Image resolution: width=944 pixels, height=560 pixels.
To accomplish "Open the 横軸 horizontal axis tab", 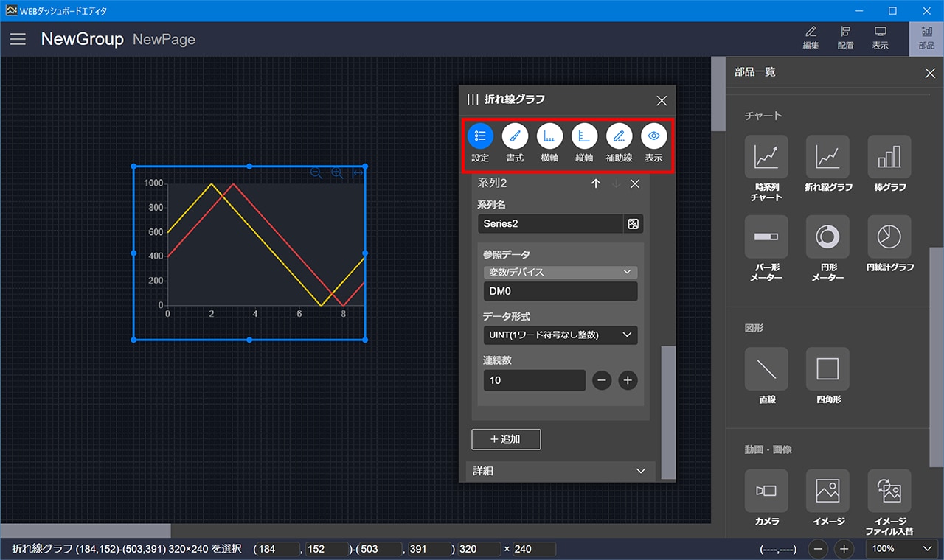I will [549, 136].
